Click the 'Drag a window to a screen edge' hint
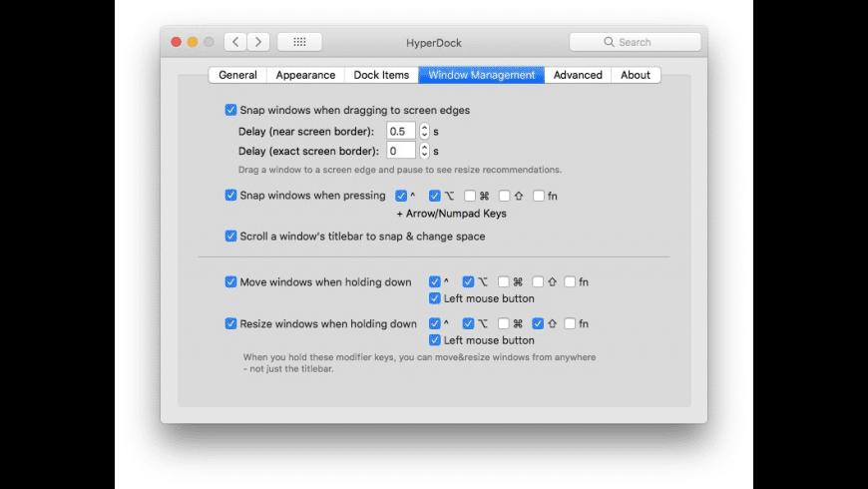Image resolution: width=868 pixels, height=489 pixels. pyautogui.click(x=400, y=170)
